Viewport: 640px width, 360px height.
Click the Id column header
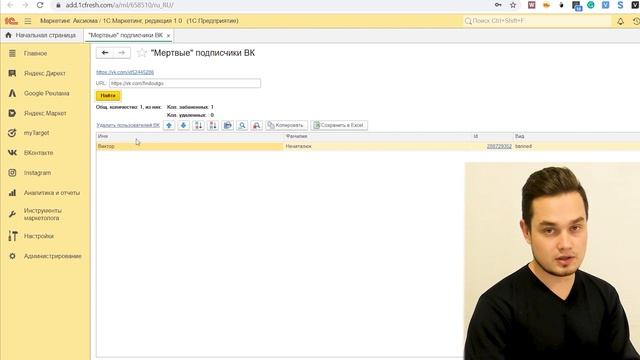(x=493, y=136)
